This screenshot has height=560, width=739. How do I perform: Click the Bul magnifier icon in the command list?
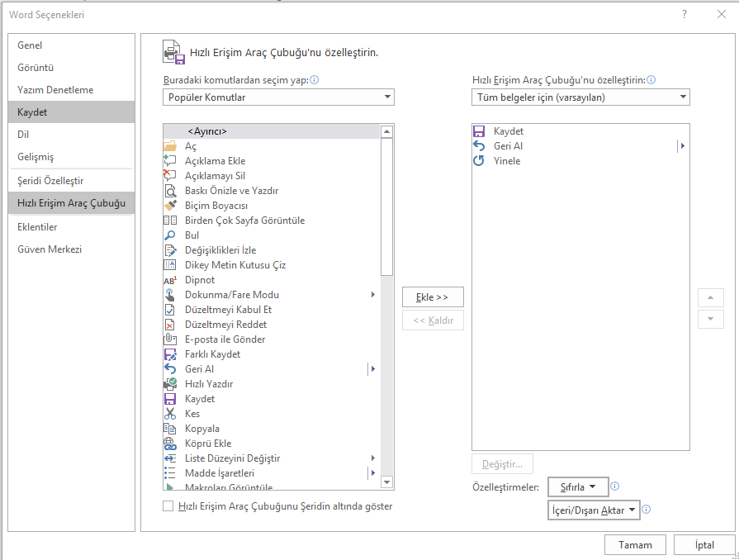coord(170,235)
